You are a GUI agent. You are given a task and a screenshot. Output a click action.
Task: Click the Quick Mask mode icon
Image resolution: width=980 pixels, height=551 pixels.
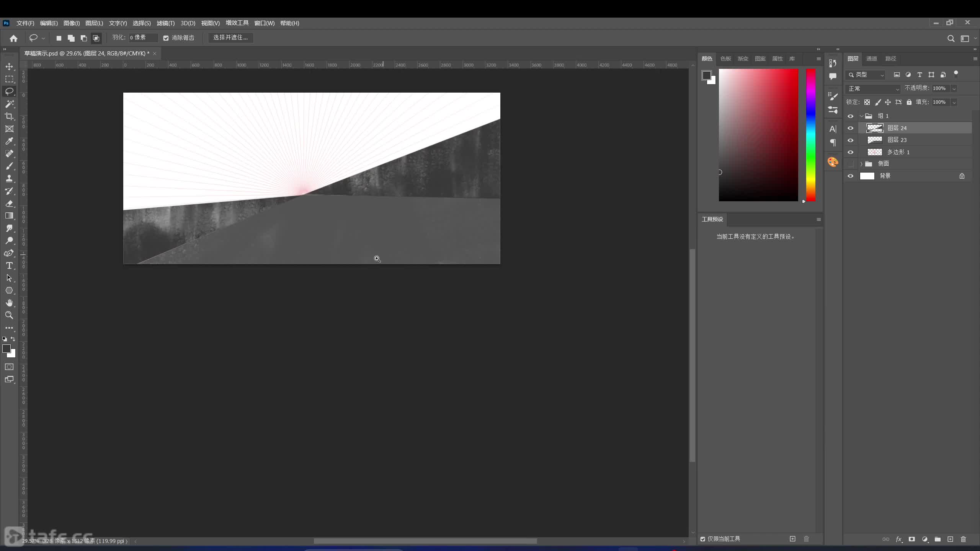9,367
